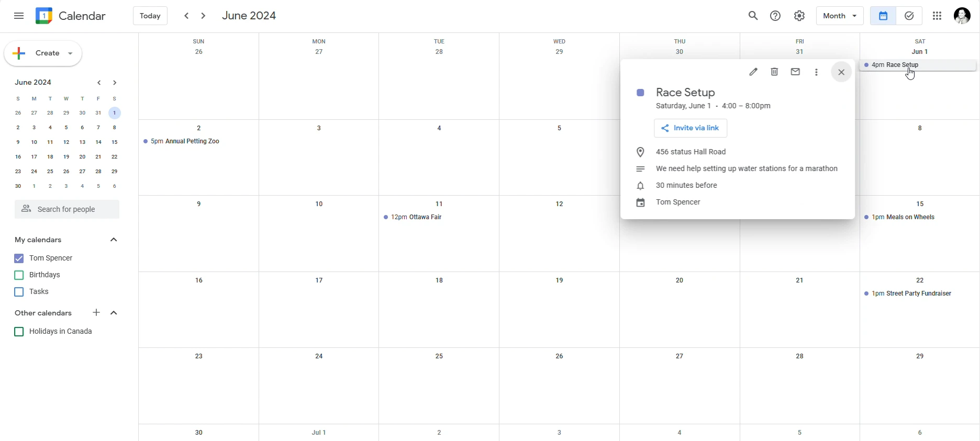Viewport: 980px width, 441px height.
Task: Open the main hamburger menu
Action: 19,16
